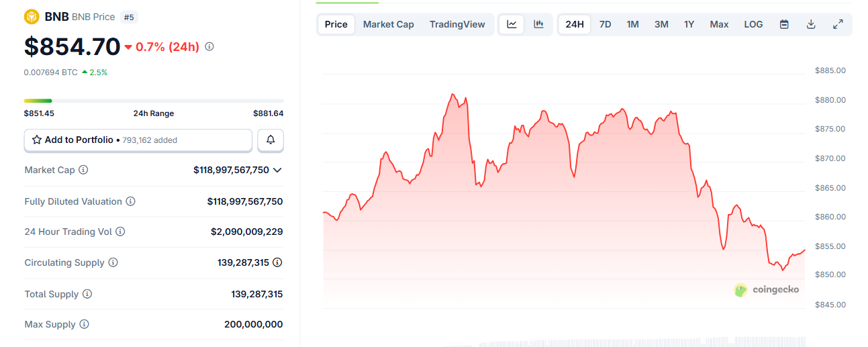Screen dimensions: 868x347
Task: Show Market Cap info tooltip icon
Action: 83,170
